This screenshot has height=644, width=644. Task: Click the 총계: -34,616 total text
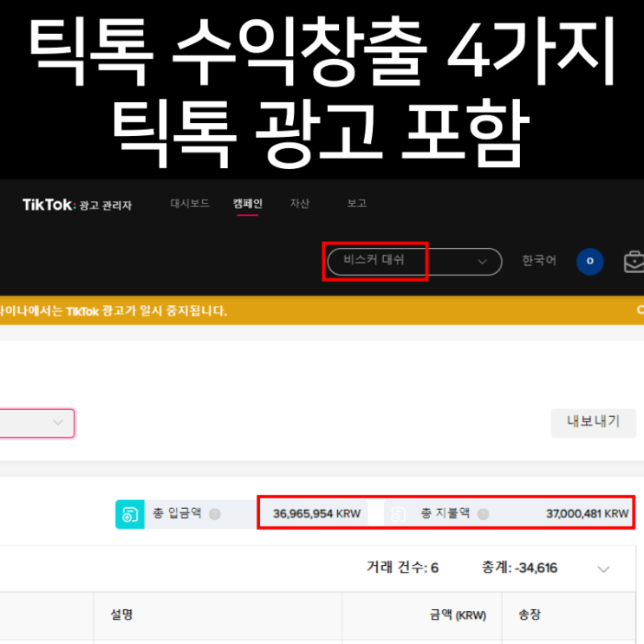(519, 568)
